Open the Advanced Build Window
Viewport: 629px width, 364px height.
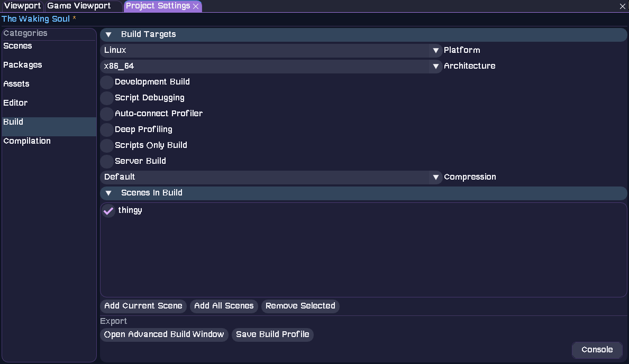tap(164, 334)
